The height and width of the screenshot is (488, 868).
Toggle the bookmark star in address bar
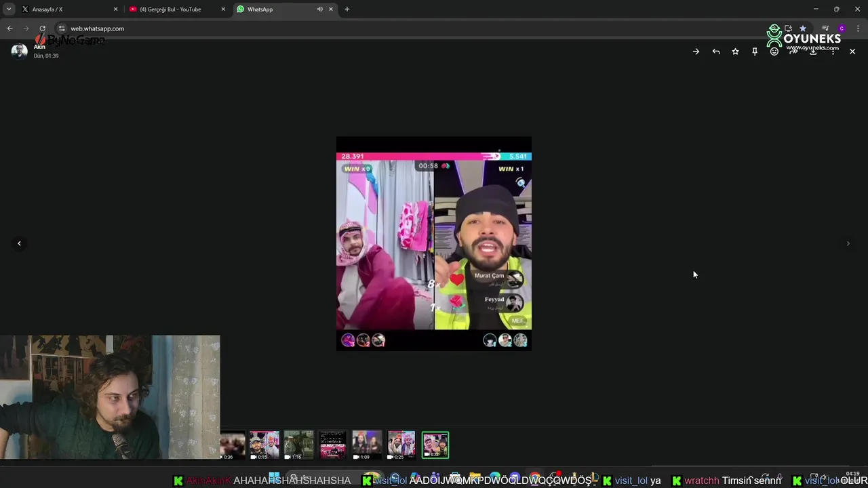(x=803, y=28)
